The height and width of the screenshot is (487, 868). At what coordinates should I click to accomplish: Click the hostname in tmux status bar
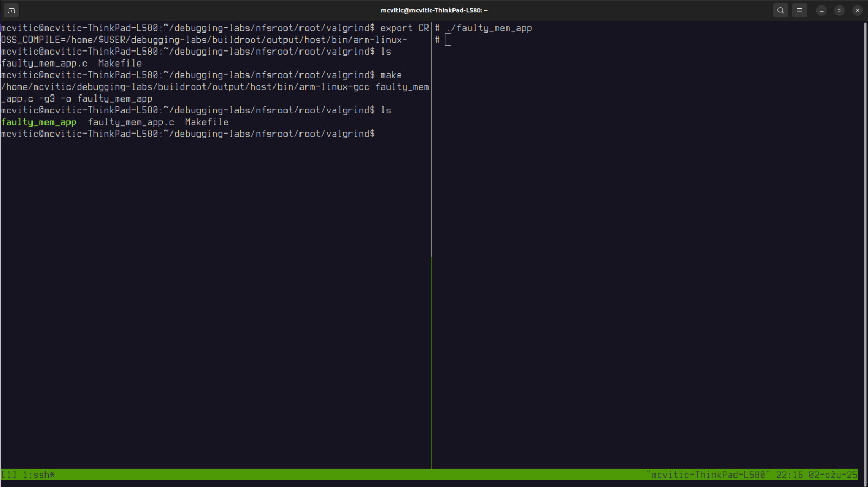708,475
